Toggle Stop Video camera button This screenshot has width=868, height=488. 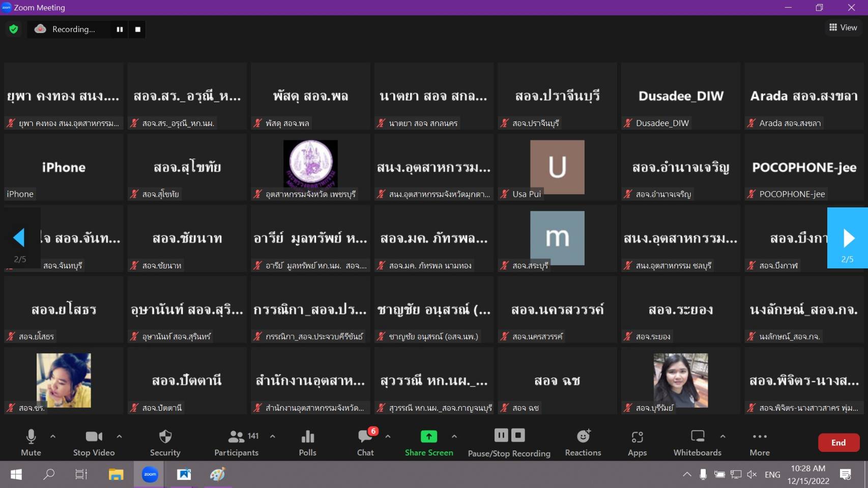click(x=94, y=442)
